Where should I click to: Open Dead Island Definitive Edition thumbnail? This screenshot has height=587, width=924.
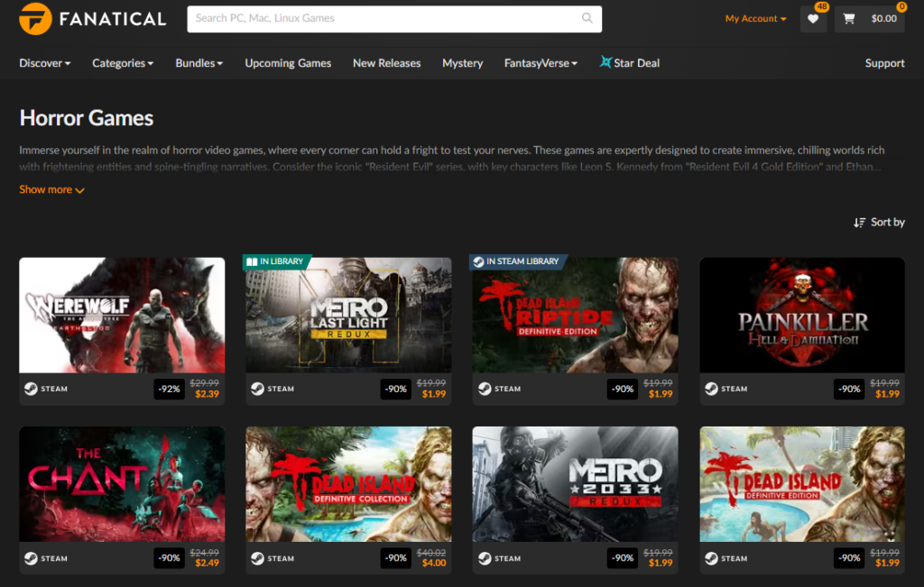802,484
